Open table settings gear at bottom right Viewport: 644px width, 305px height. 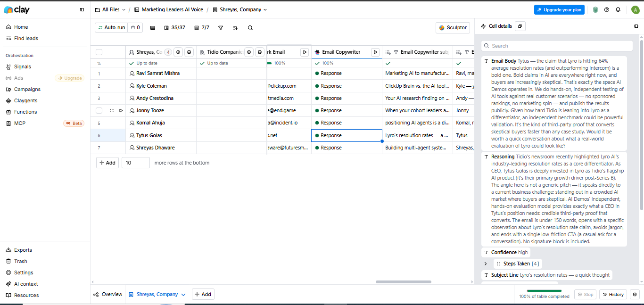pyautogui.click(x=635, y=295)
